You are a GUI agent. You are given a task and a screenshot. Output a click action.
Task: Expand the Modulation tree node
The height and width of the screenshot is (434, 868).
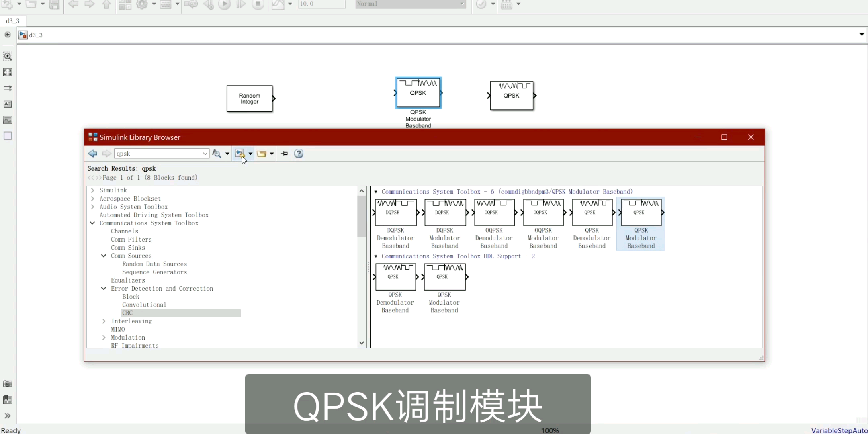[x=104, y=337]
